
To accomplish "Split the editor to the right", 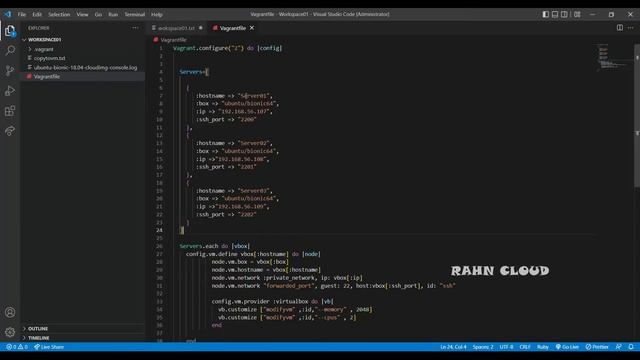I will coord(620,28).
